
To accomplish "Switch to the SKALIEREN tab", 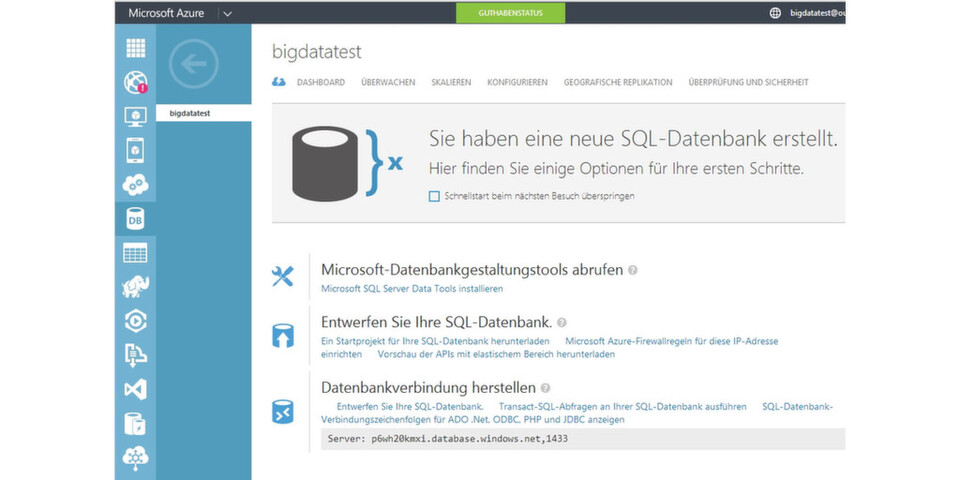I will click(x=451, y=82).
